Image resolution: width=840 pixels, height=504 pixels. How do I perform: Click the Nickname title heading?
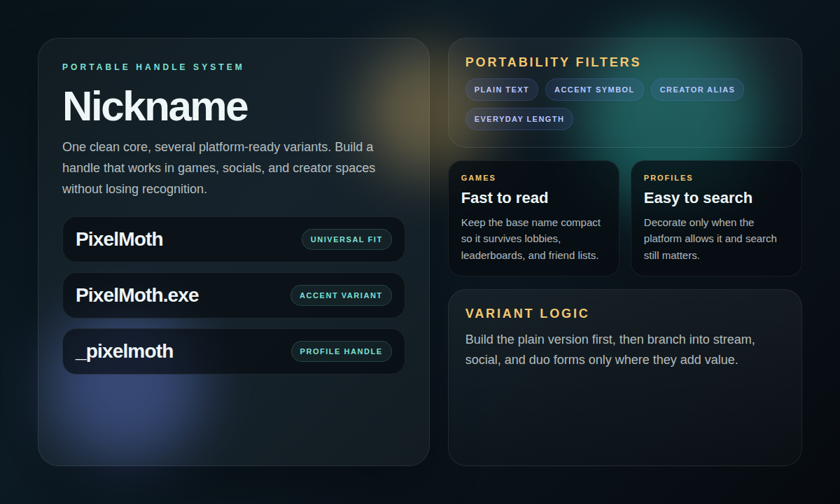[155, 106]
